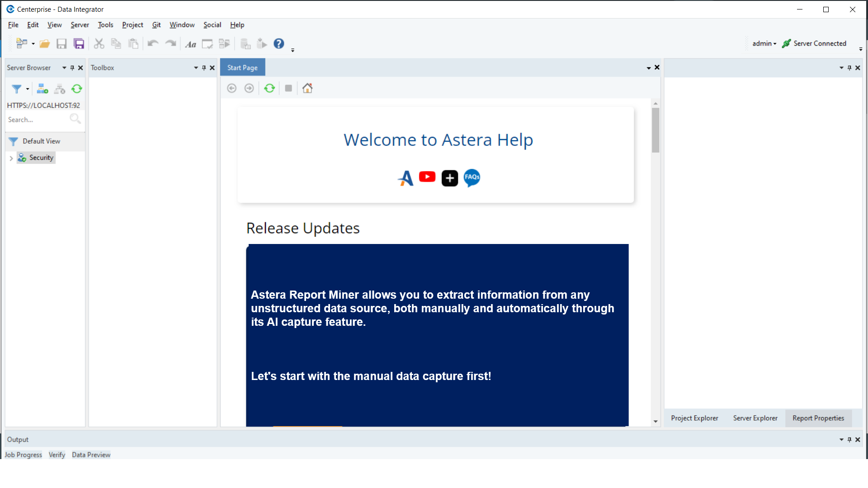The width and height of the screenshot is (868, 488).
Task: Click the Start Page vertical scrollbar thumb
Action: 656,130
